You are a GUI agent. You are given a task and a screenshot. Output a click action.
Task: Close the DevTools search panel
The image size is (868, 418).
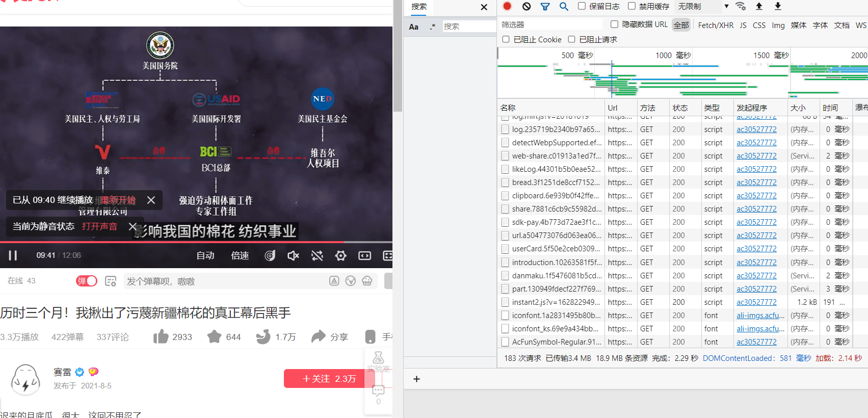pyautogui.click(x=484, y=7)
